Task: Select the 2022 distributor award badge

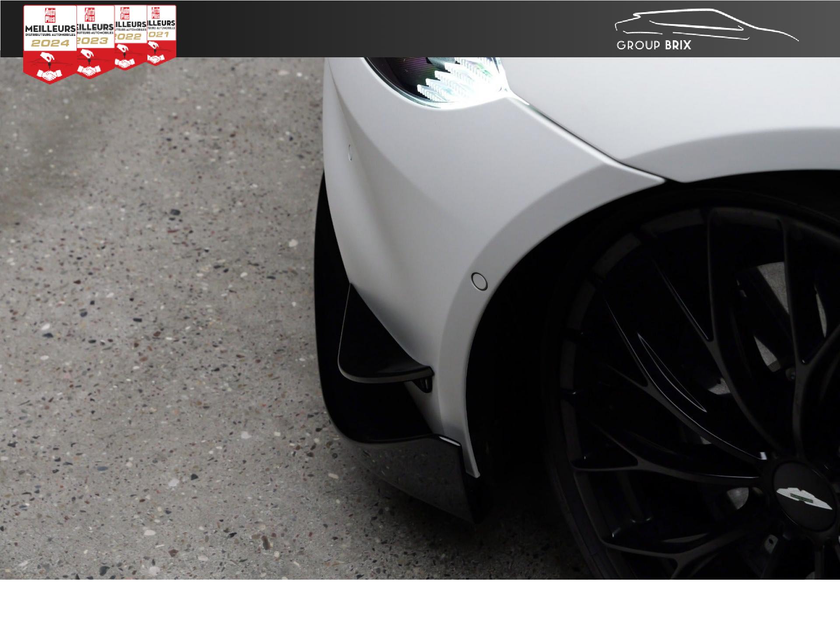Action: click(x=129, y=37)
